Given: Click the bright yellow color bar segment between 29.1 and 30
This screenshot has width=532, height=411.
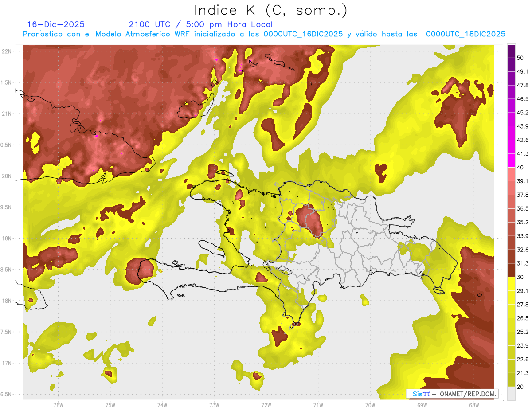Looking at the screenshot, I should [x=511, y=284].
